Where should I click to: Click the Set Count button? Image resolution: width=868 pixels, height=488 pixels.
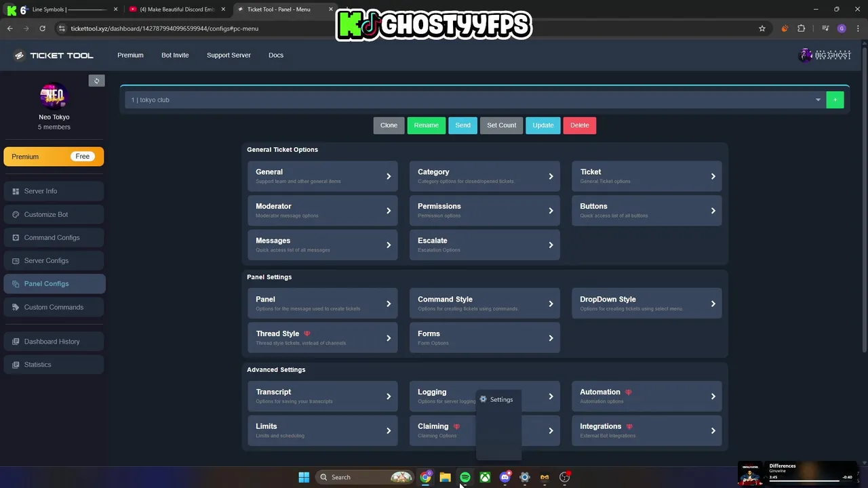[502, 125]
